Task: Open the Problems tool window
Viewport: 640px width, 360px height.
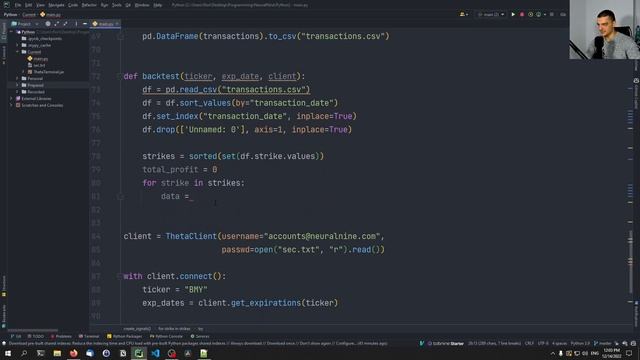Action: click(x=61, y=336)
